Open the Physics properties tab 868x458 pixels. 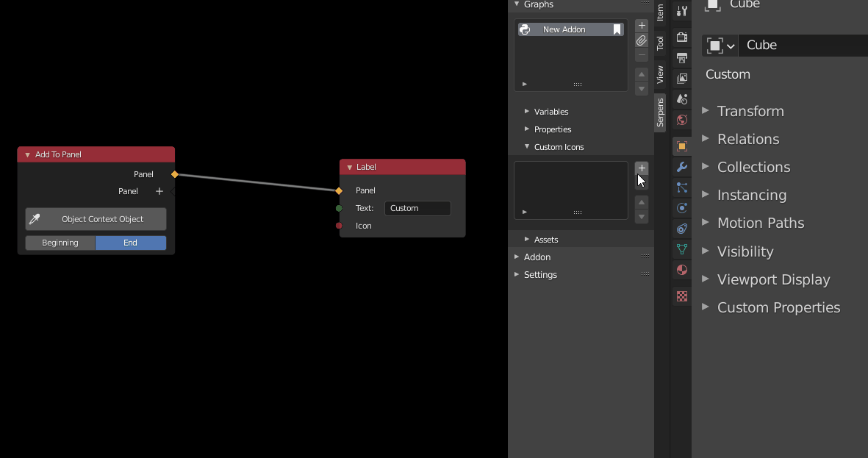(681, 207)
